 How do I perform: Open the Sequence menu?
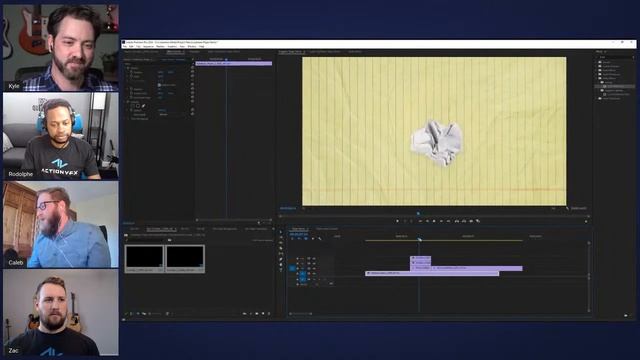(148, 46)
